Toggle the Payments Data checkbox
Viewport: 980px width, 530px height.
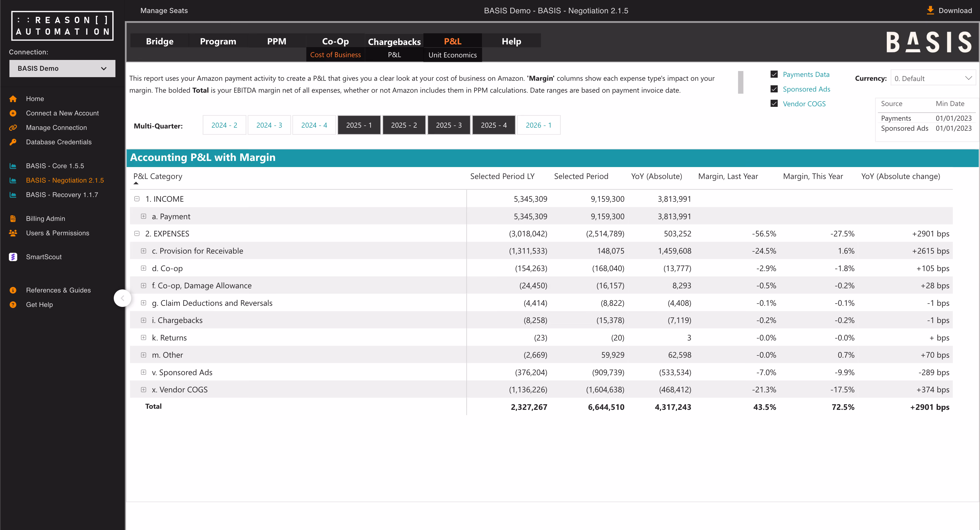point(774,74)
